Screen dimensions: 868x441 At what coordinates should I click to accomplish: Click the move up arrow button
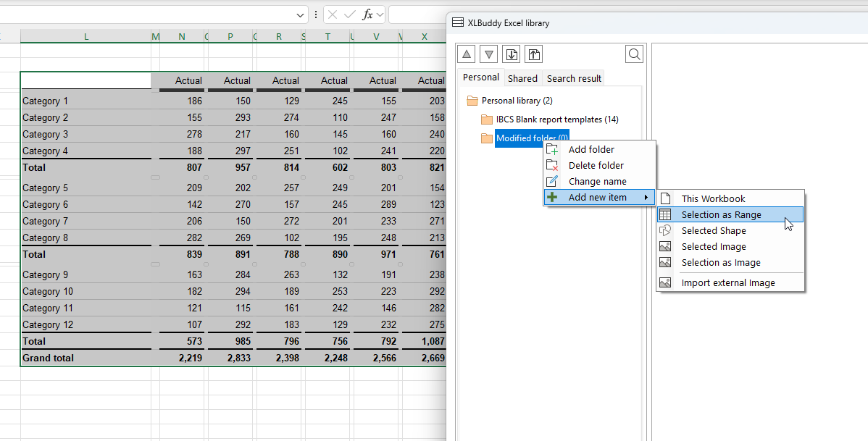(x=467, y=54)
